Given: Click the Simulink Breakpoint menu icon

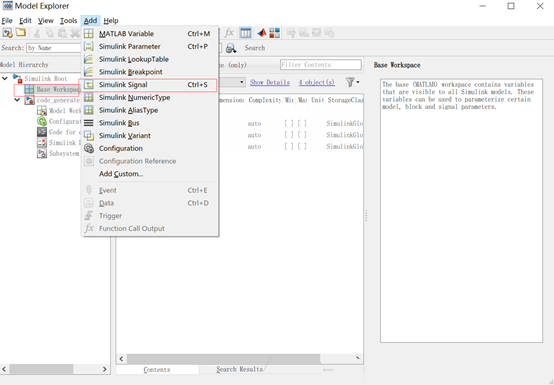Looking at the screenshot, I should [x=89, y=72].
